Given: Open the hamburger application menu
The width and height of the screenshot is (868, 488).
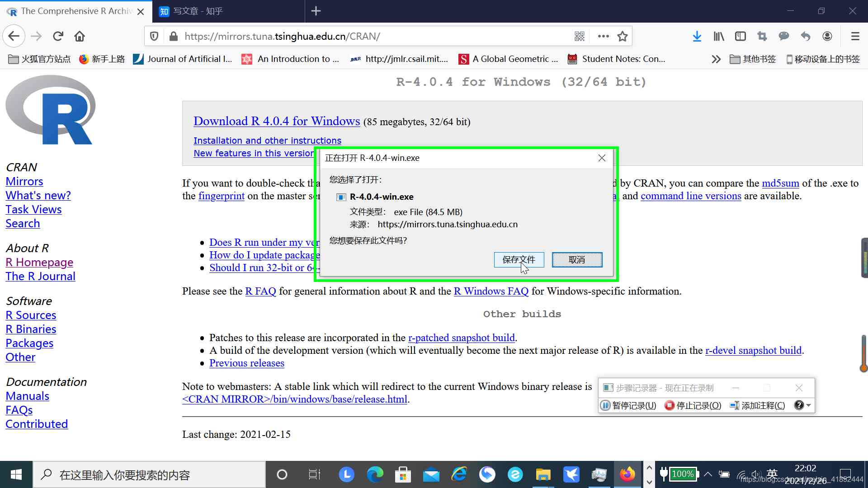Looking at the screenshot, I should (x=855, y=36).
